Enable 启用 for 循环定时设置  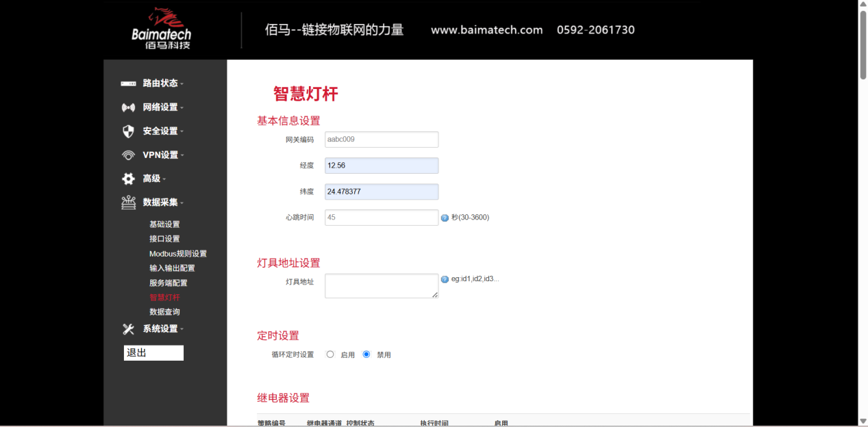point(330,354)
